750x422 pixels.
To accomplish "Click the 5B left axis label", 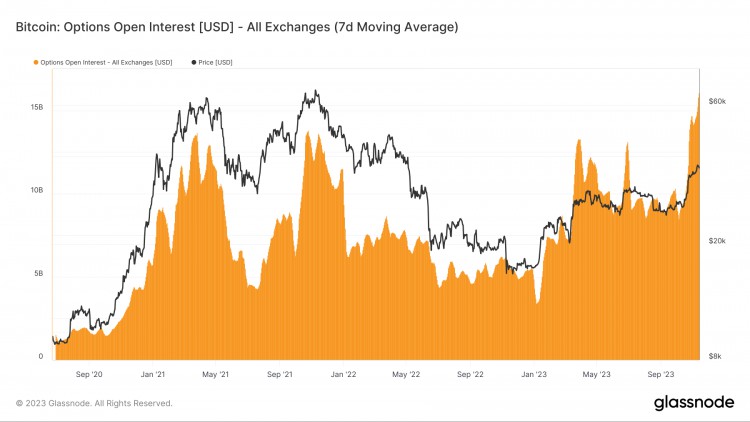I will (x=39, y=274).
